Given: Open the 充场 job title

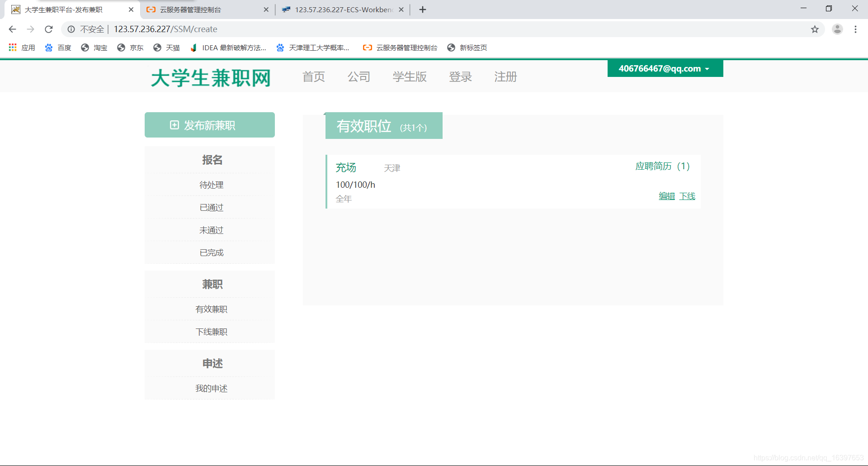Looking at the screenshot, I should point(346,168).
